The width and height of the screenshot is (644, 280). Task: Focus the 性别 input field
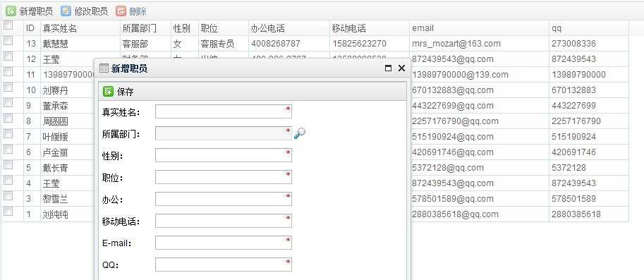click(x=224, y=155)
